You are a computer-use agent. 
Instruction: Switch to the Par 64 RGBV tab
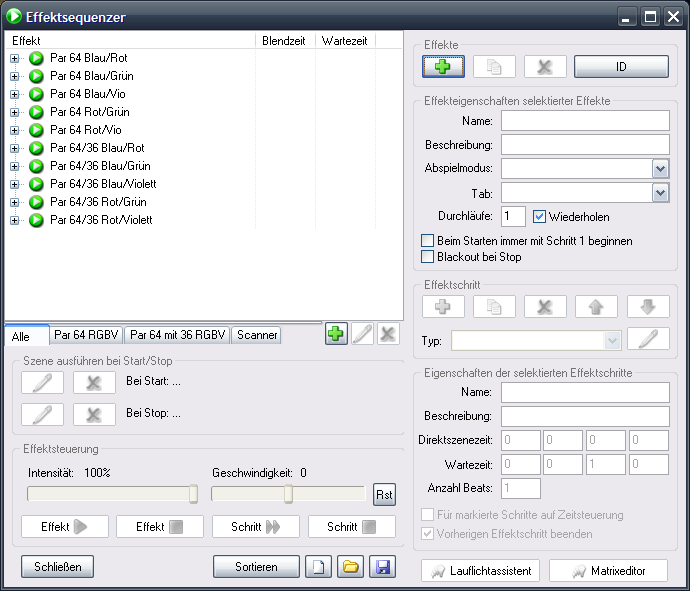86,335
